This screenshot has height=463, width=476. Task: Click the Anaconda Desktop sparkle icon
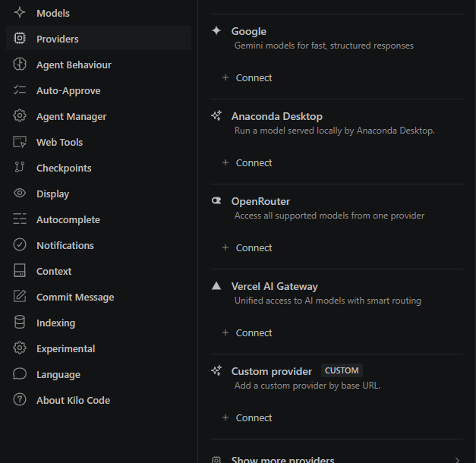pos(216,115)
